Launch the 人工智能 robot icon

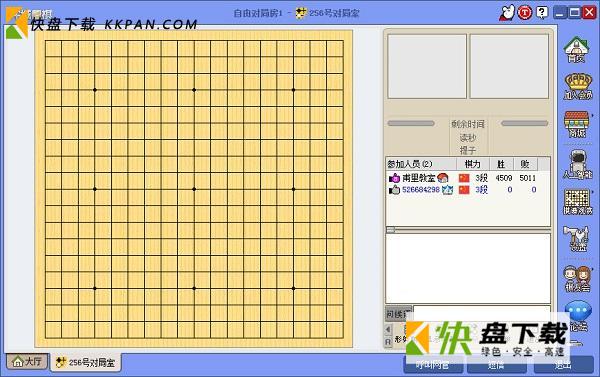point(578,164)
